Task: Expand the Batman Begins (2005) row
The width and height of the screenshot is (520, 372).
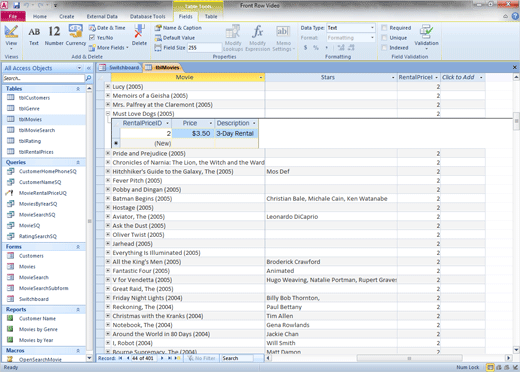Action: [108, 198]
